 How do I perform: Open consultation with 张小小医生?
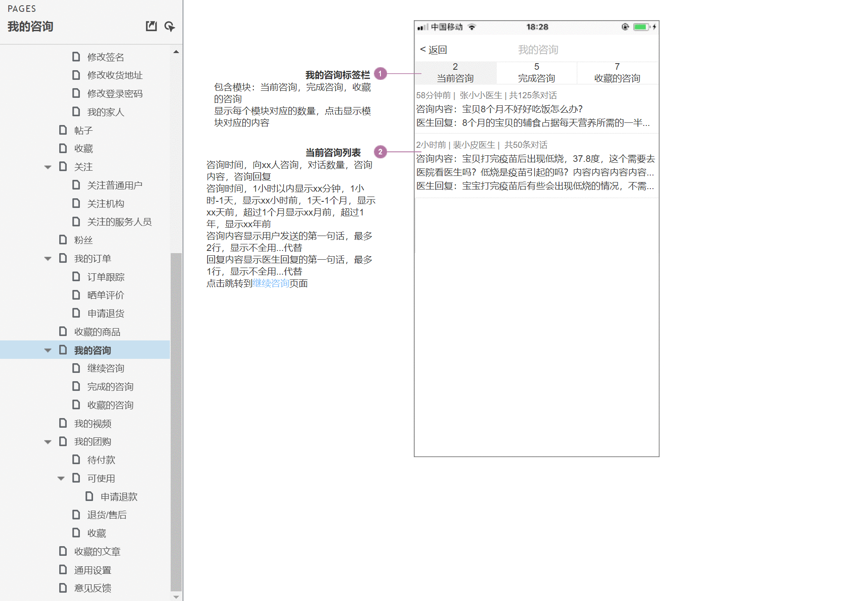tap(536, 109)
